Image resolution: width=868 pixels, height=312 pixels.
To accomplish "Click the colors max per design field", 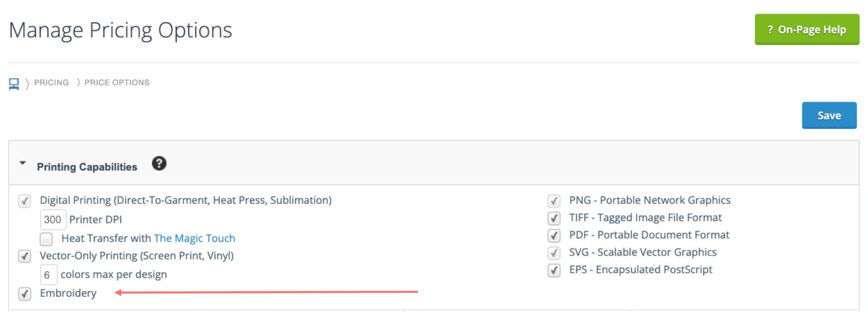I will (x=49, y=275).
